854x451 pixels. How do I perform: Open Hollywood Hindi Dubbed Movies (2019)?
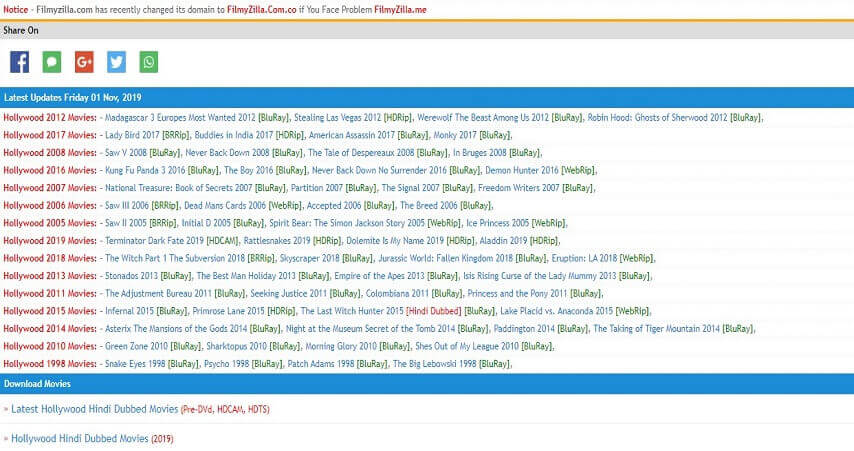coord(92,438)
